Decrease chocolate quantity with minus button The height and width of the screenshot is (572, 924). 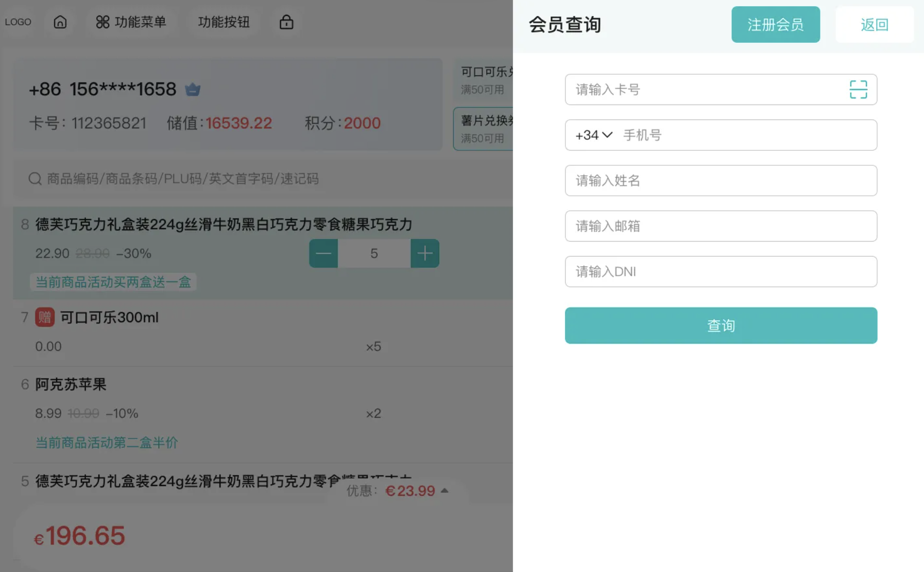coord(323,254)
